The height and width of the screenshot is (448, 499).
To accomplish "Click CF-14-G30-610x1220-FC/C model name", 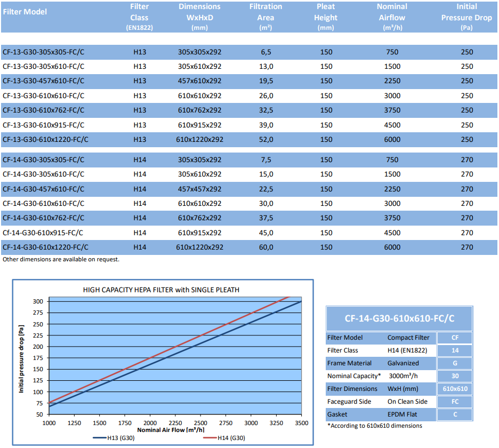I will coord(45,247).
